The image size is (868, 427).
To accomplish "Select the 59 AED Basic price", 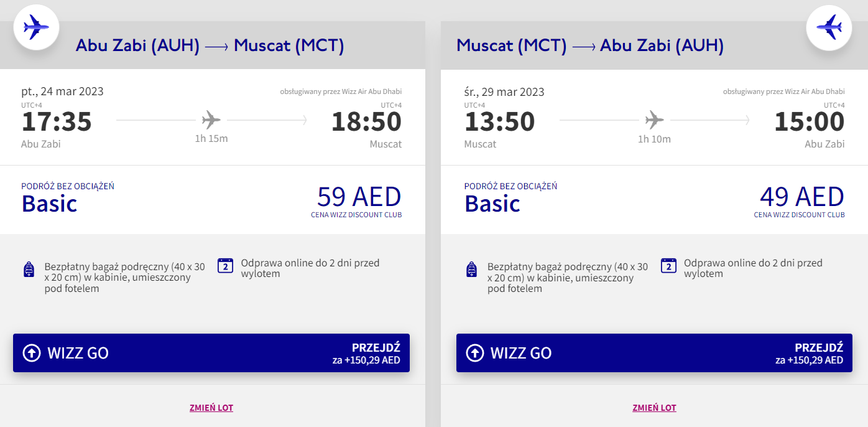I will pyautogui.click(x=359, y=197).
